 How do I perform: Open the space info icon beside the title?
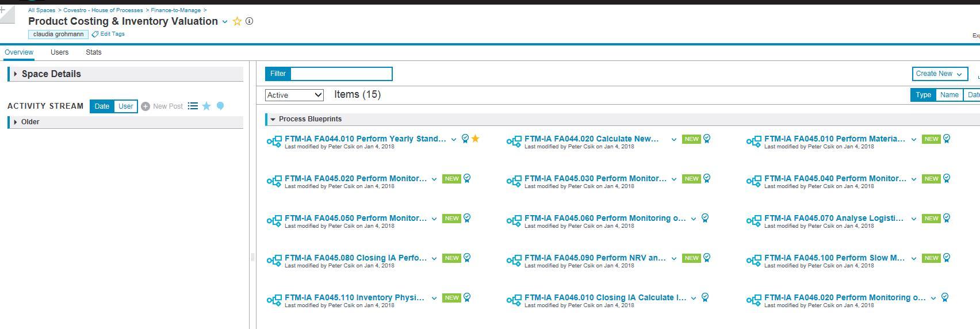pos(249,21)
